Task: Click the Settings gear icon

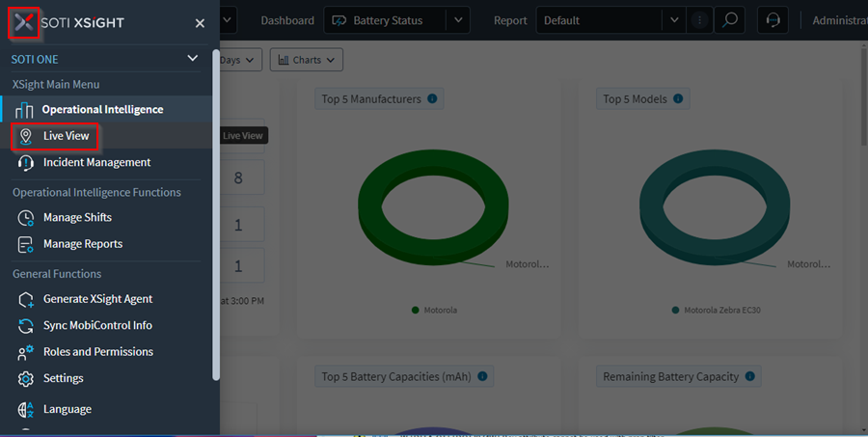Action: [25, 379]
